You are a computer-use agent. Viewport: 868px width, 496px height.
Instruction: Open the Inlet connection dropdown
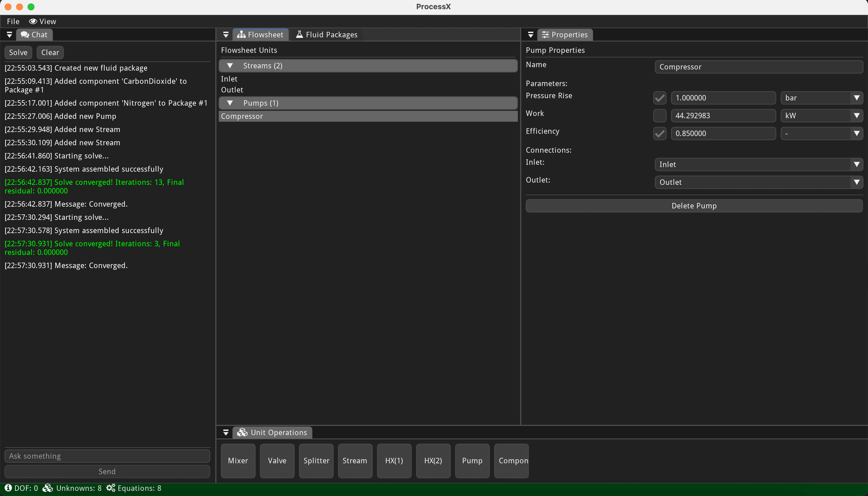click(759, 164)
